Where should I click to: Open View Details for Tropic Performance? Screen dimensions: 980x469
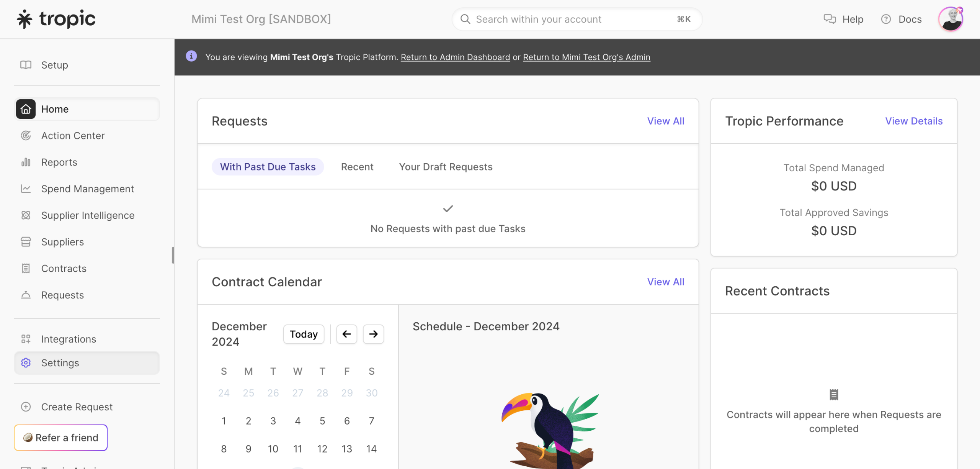(913, 121)
